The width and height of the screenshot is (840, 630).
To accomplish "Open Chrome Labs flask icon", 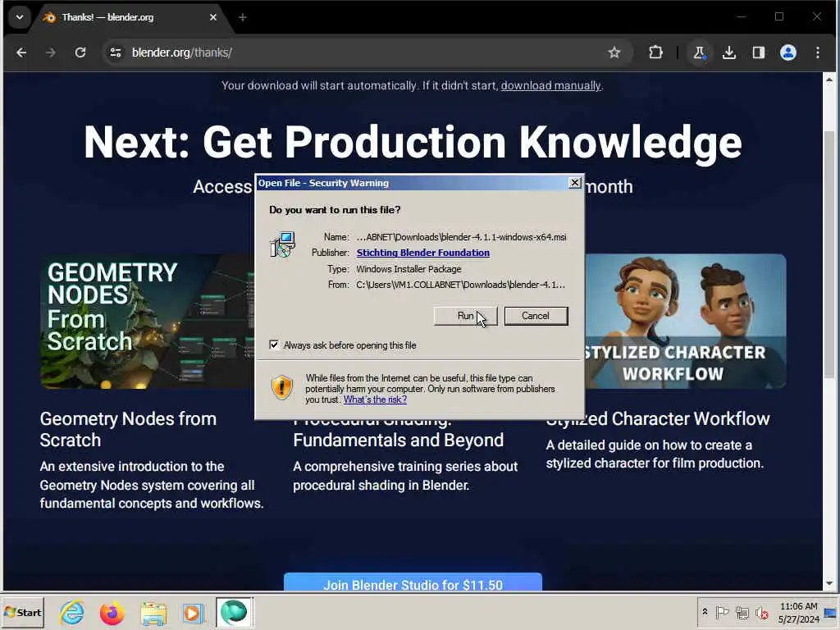I will [x=699, y=52].
